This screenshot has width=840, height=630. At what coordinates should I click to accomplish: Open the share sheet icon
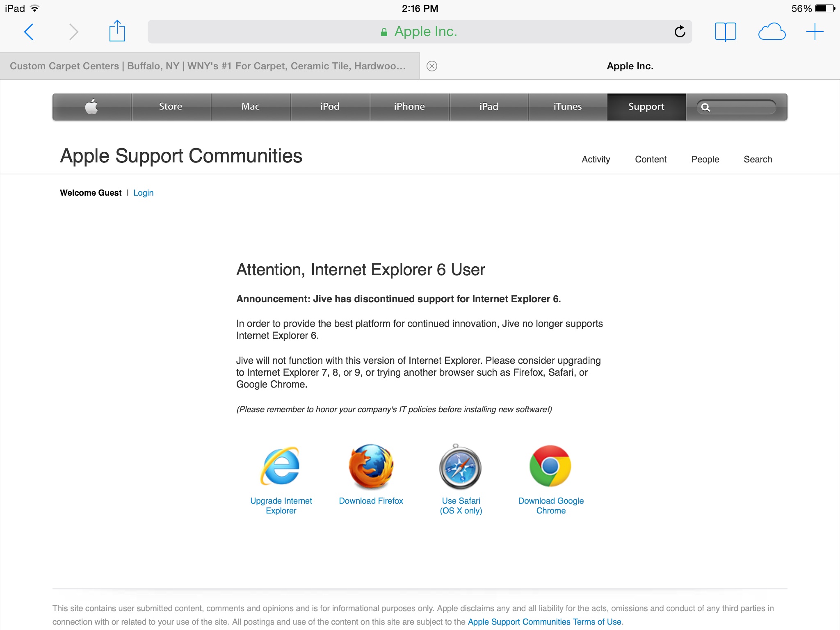[x=117, y=31]
